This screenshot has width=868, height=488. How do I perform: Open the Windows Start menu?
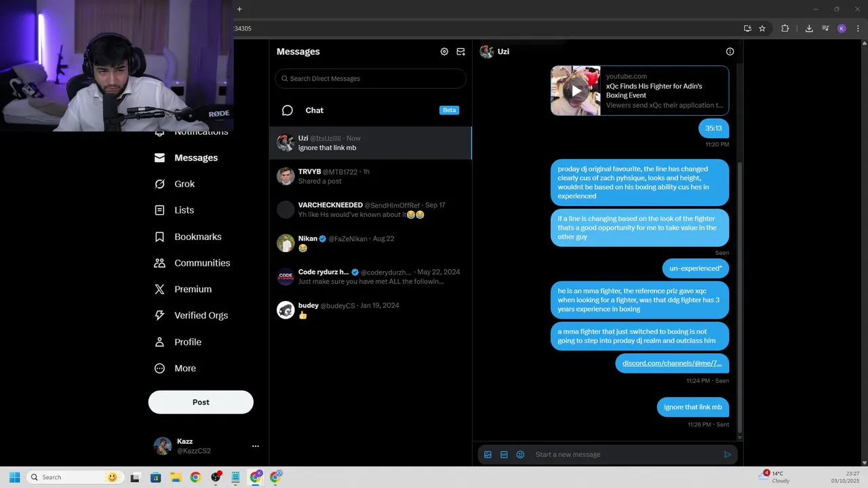point(14,477)
